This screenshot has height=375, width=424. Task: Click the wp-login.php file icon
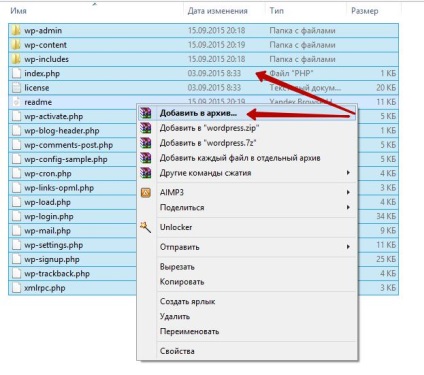16,217
